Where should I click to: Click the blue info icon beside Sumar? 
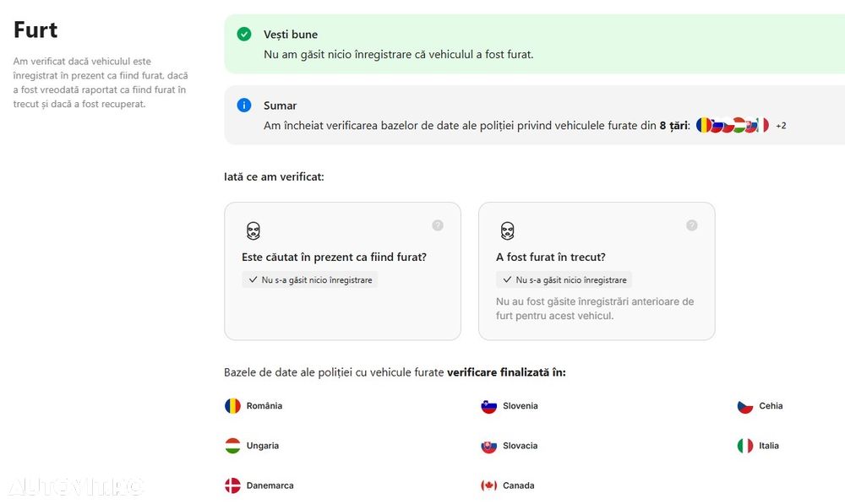pyautogui.click(x=244, y=106)
